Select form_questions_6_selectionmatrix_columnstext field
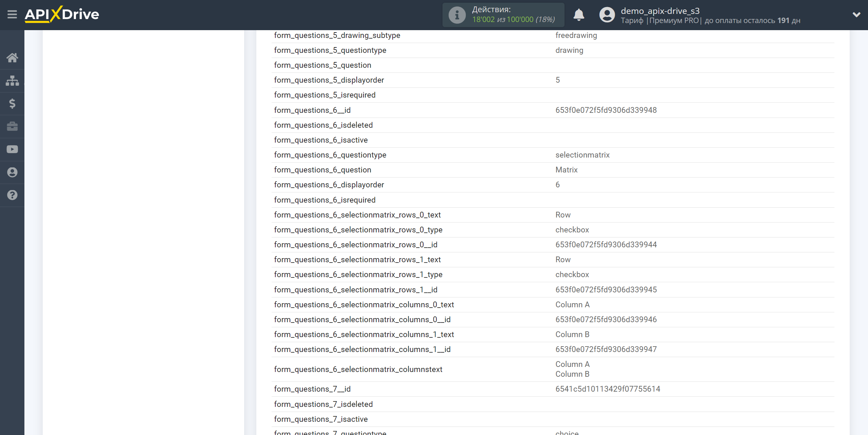The height and width of the screenshot is (435, 868). coord(358,369)
